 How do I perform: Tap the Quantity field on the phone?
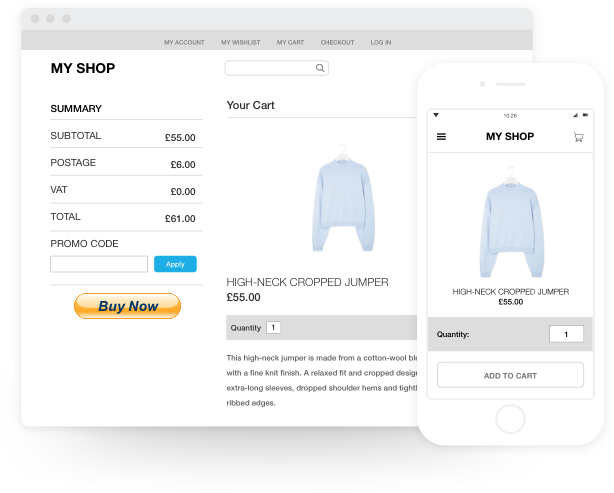pos(566,334)
